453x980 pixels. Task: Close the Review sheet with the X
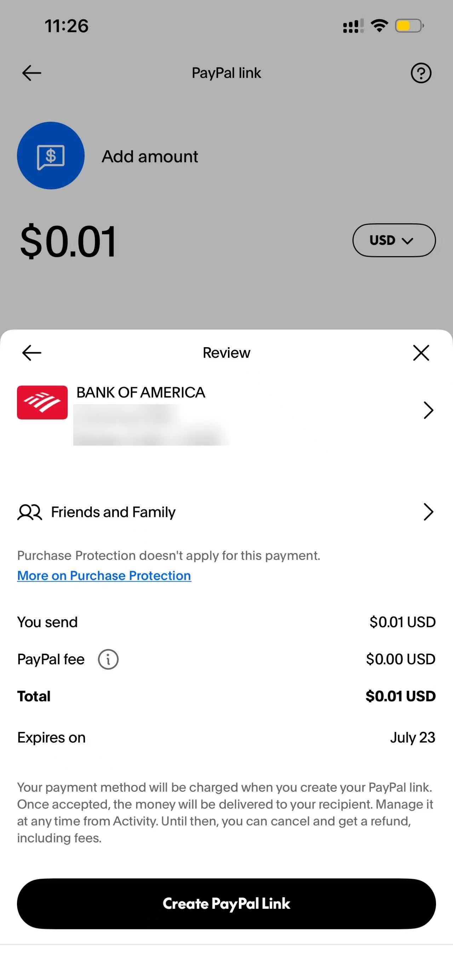point(421,353)
